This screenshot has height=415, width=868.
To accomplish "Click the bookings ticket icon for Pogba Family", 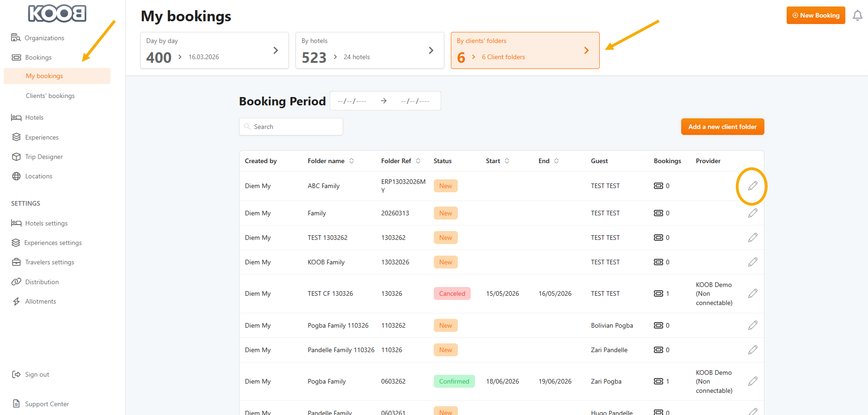I will coord(658,381).
